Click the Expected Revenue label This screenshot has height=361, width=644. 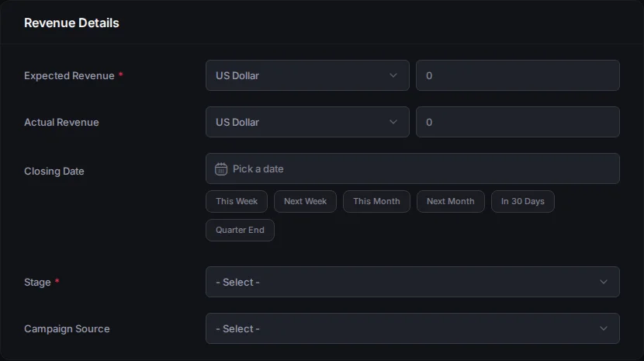tap(69, 75)
